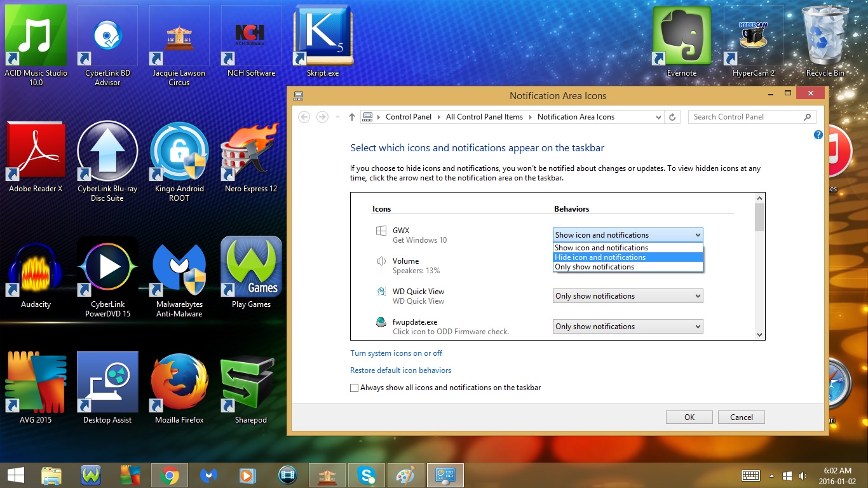Open recent locations dropdown arrow
868x488 pixels.
(x=337, y=117)
